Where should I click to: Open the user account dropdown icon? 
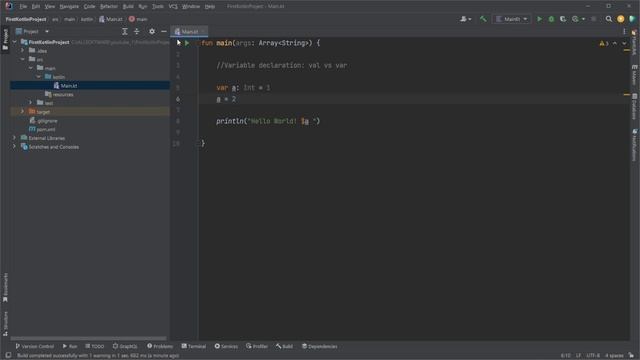[465, 19]
